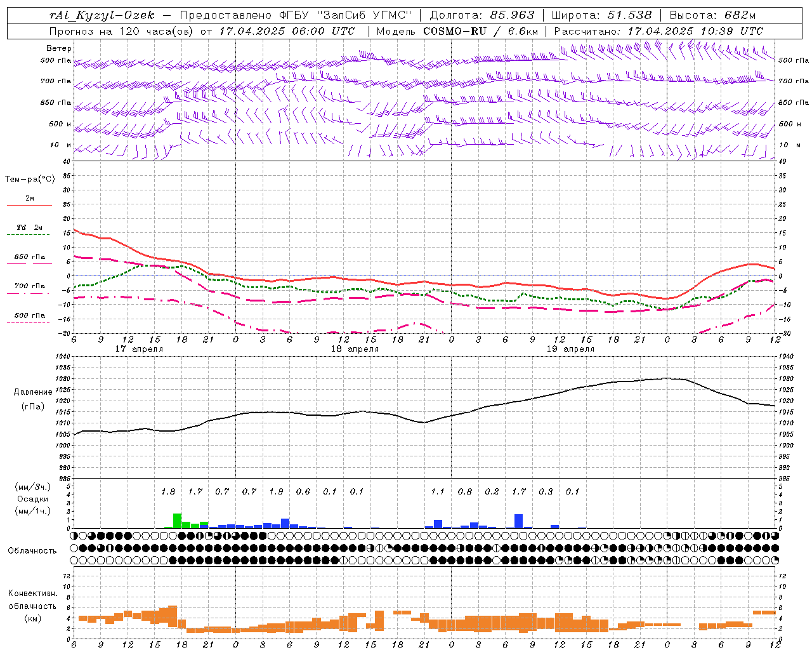
Task: Click the computed time 17.04.2025 10:39 UTC
Action: click(x=695, y=31)
